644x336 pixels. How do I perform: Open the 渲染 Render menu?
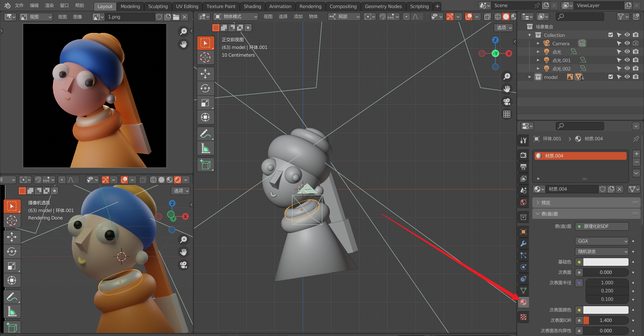pos(49,6)
